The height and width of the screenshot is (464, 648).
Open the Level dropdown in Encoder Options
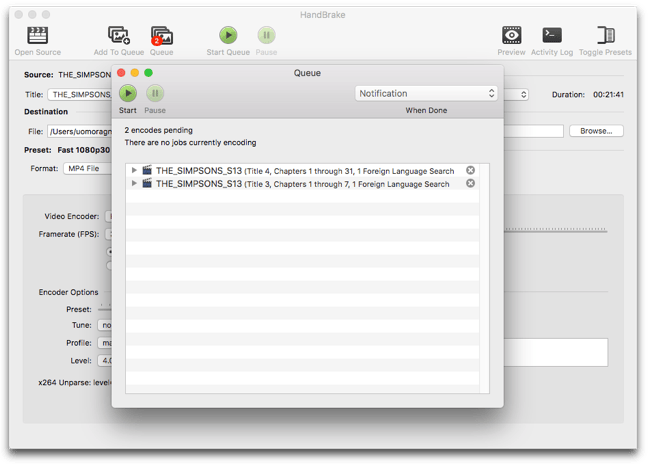pos(105,361)
